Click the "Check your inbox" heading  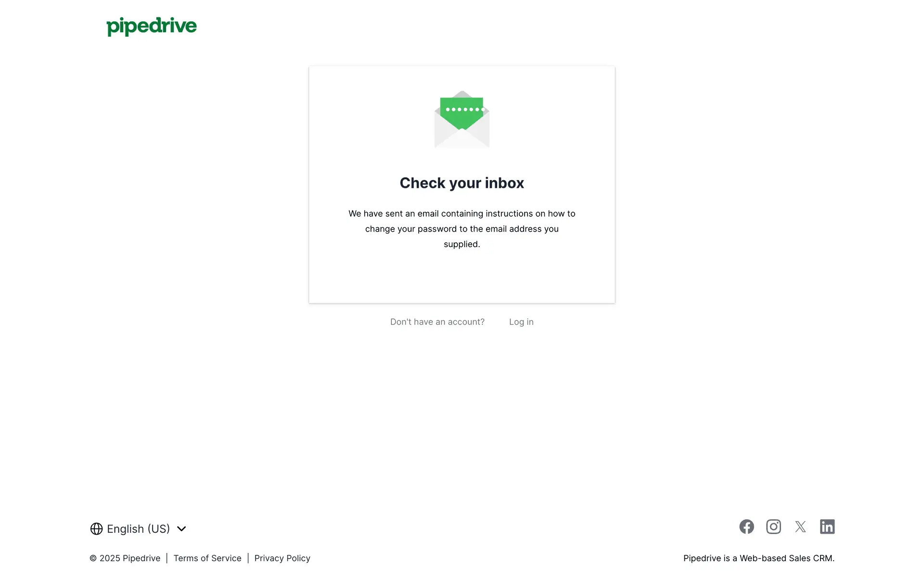click(x=462, y=183)
